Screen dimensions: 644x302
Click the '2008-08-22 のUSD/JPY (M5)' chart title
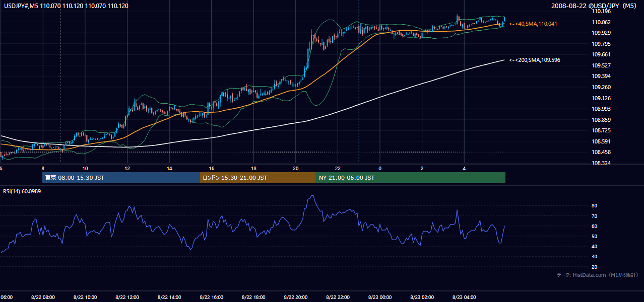click(595, 6)
